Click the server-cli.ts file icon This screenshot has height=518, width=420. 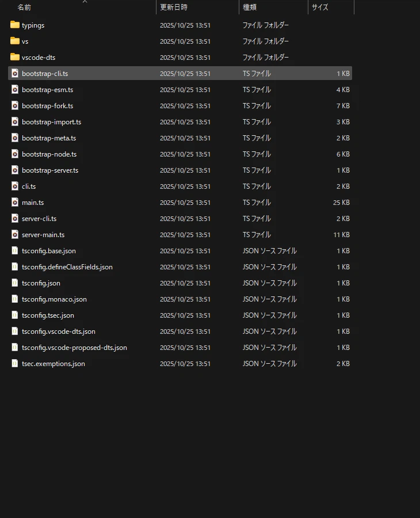tap(15, 218)
